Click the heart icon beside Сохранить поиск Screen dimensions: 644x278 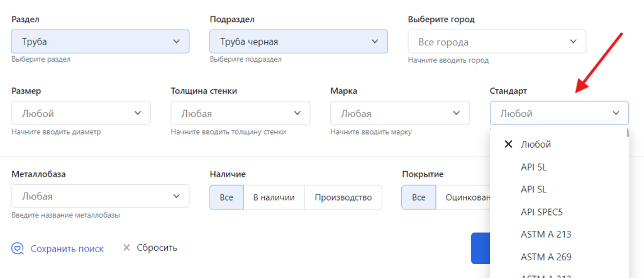coord(18,248)
